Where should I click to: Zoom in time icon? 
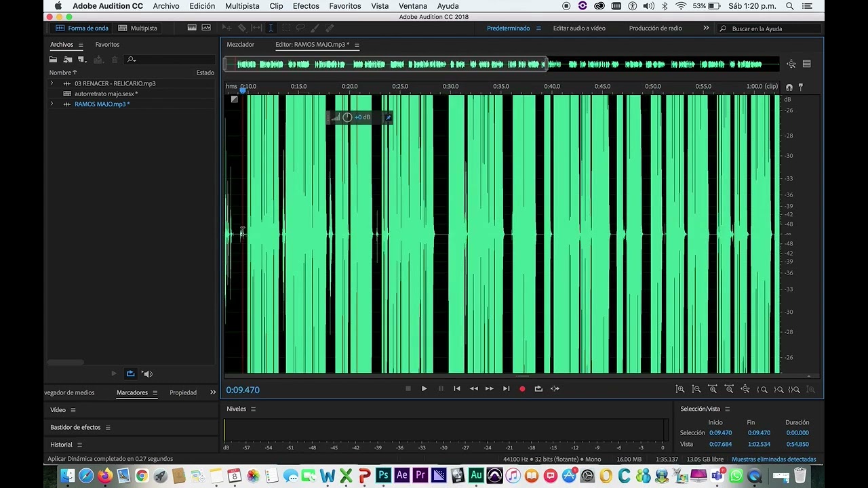[x=713, y=389]
